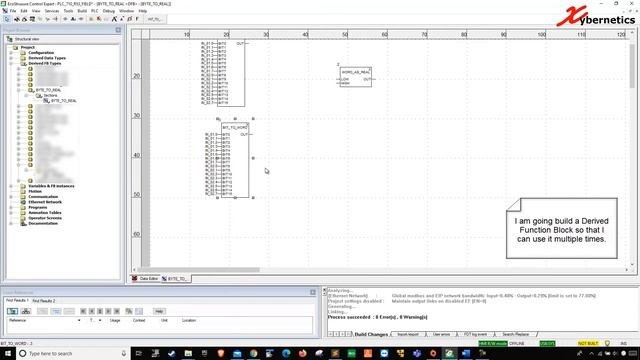
Task: Switch to Find Results 1 tab
Action: point(17,300)
